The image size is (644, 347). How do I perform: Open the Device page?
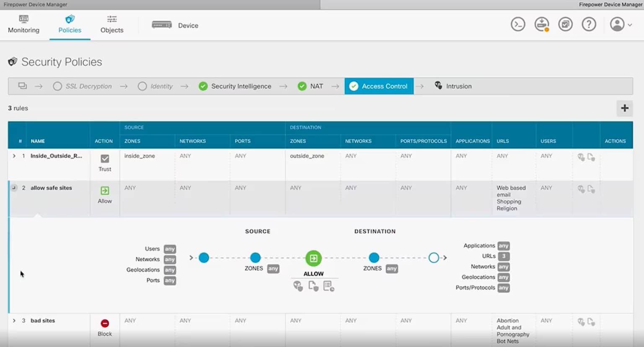(x=188, y=26)
